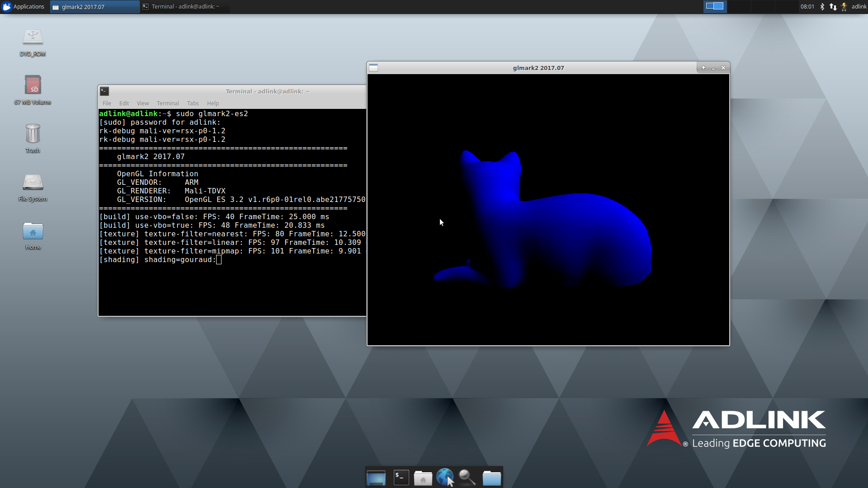Screen dimensions: 868x488
Task: Open the home file manager dock icon
Action: click(x=423, y=478)
